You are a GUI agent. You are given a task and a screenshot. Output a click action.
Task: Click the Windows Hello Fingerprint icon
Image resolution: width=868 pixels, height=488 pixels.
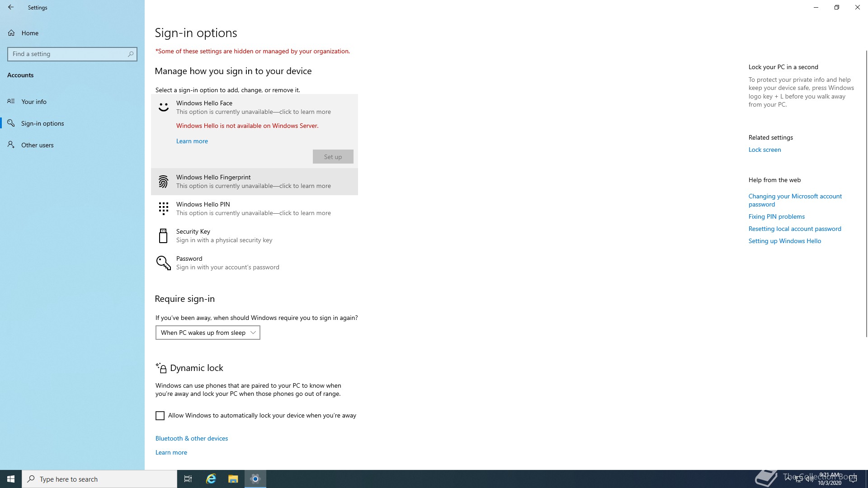[x=163, y=182]
